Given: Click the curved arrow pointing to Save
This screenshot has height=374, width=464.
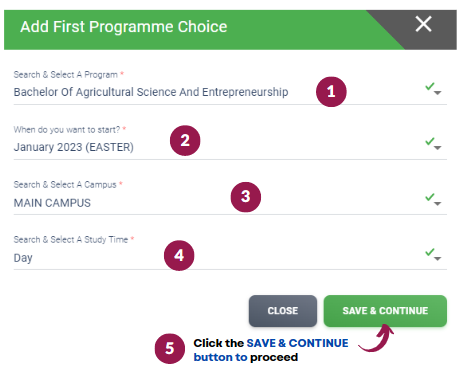Looking at the screenshot, I should click(377, 337).
